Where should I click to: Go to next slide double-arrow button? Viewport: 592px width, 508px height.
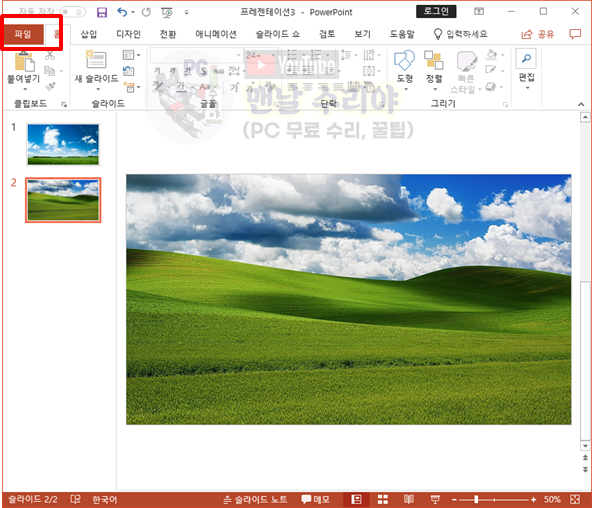click(x=585, y=470)
